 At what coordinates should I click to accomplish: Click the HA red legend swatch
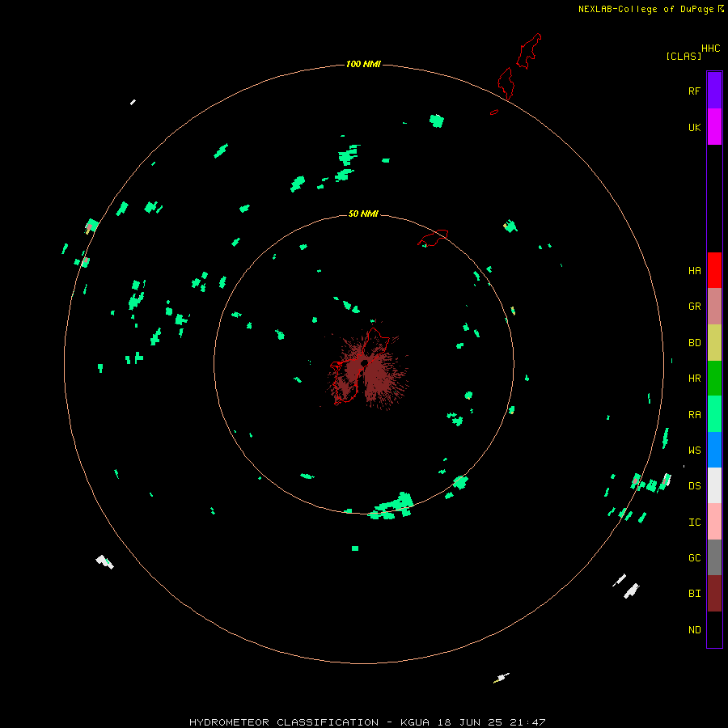[x=714, y=270]
